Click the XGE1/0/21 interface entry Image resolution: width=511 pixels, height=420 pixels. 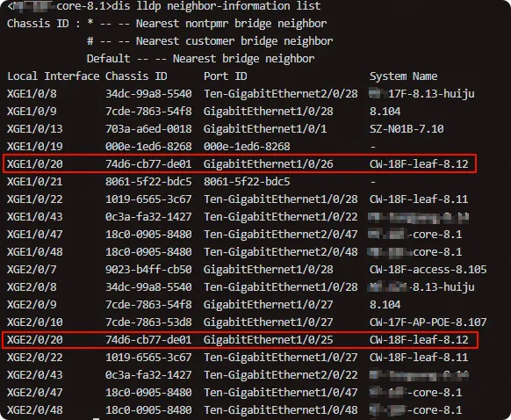(35, 182)
